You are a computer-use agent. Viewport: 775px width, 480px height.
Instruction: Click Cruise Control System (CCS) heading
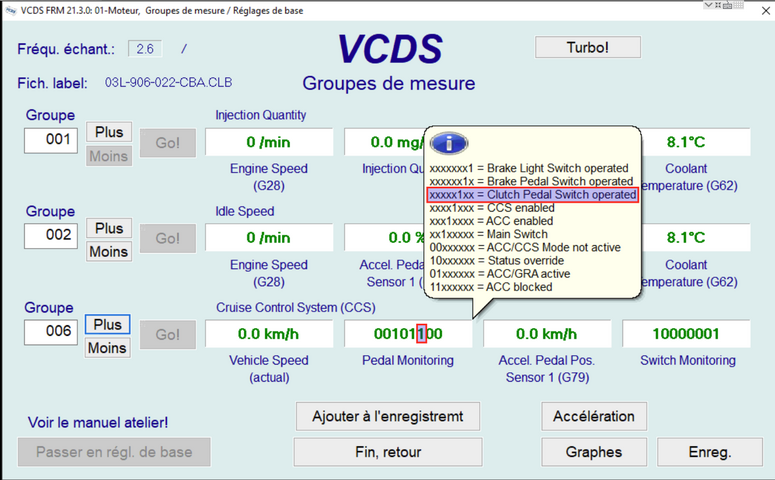[296, 307]
